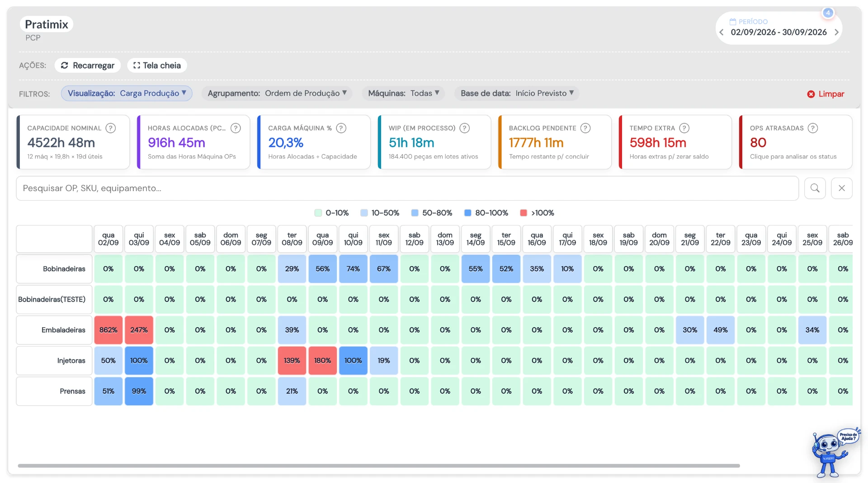Clear search with the X button

[842, 188]
